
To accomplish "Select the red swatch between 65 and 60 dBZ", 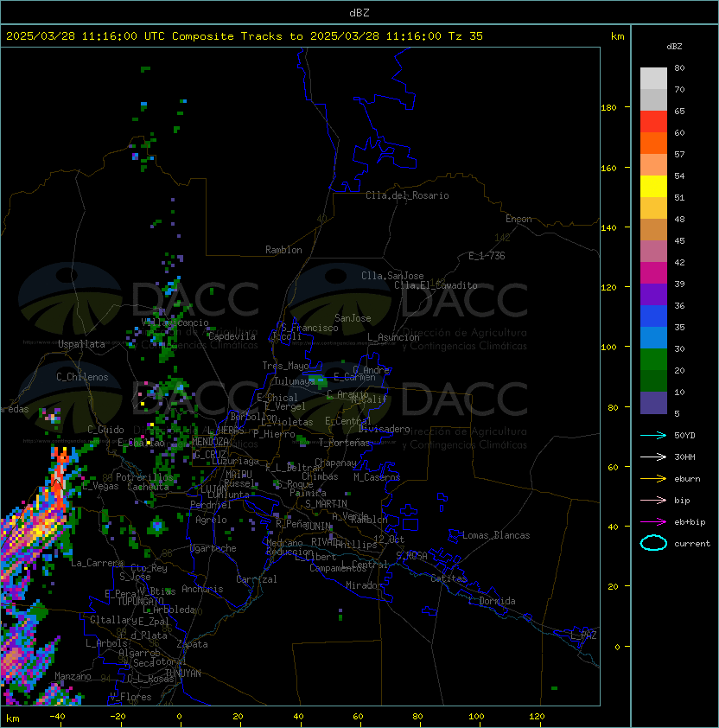I will [x=653, y=122].
